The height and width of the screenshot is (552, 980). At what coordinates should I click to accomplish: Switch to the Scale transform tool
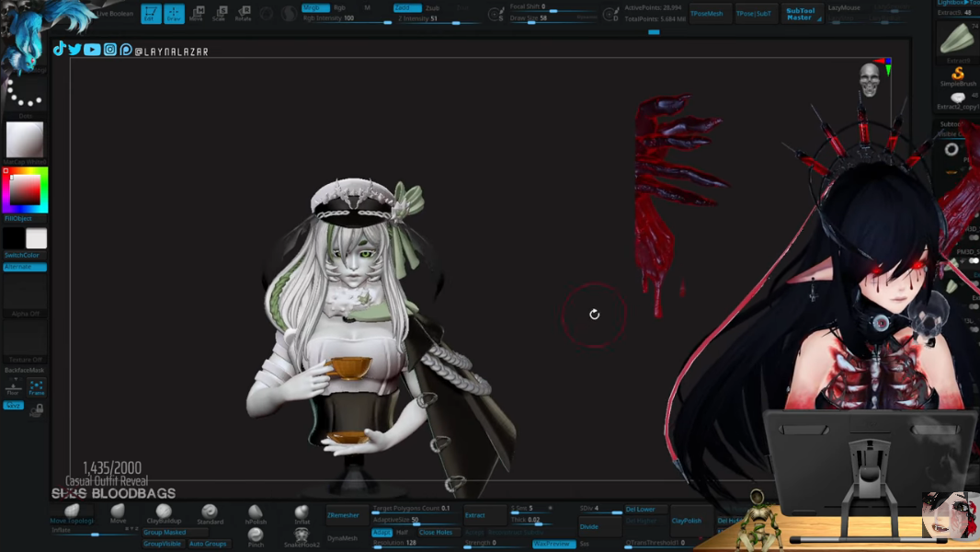point(220,14)
